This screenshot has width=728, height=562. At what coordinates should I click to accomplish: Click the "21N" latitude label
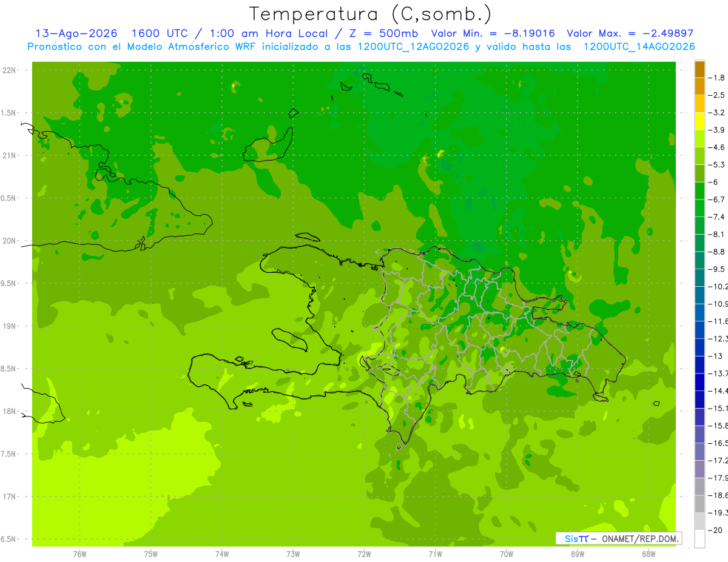[10, 155]
